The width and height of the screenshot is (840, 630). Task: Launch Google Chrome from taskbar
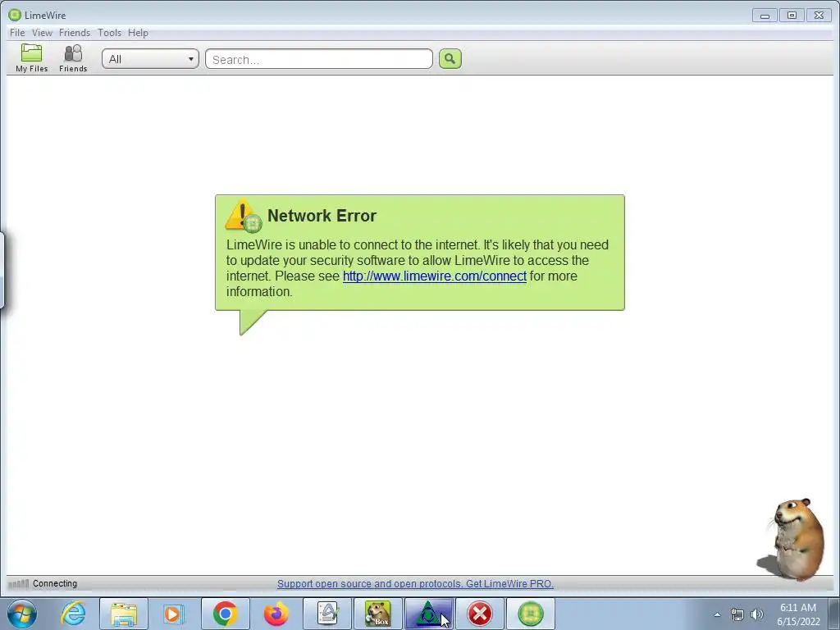pos(226,614)
